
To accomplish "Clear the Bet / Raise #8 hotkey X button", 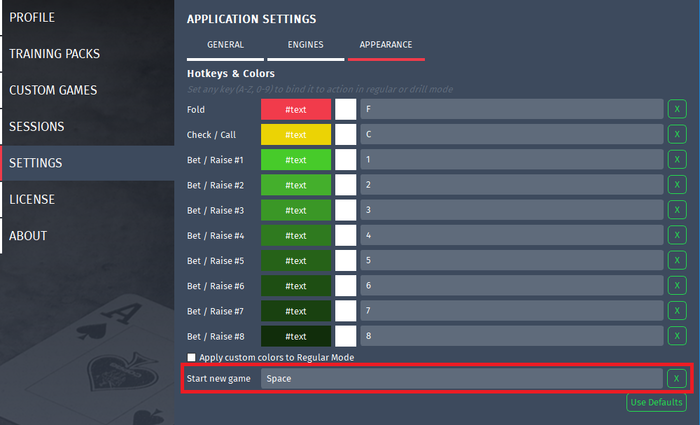I will click(677, 336).
